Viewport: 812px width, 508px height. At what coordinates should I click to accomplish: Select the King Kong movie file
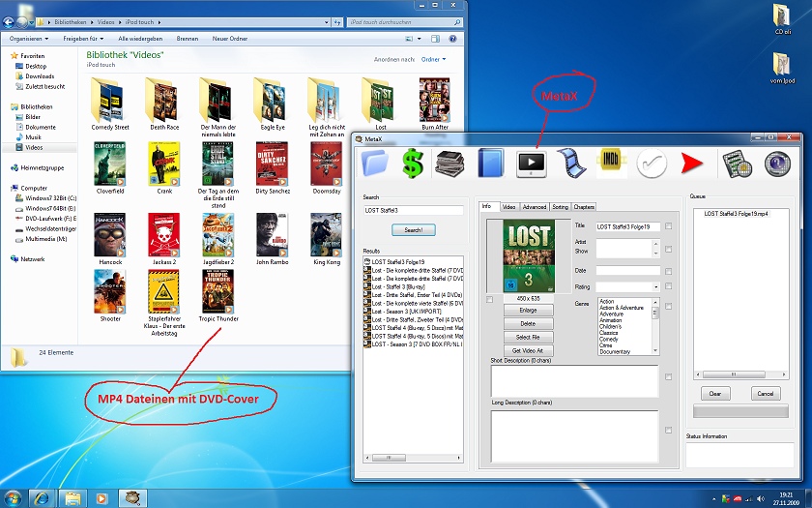[x=327, y=238]
